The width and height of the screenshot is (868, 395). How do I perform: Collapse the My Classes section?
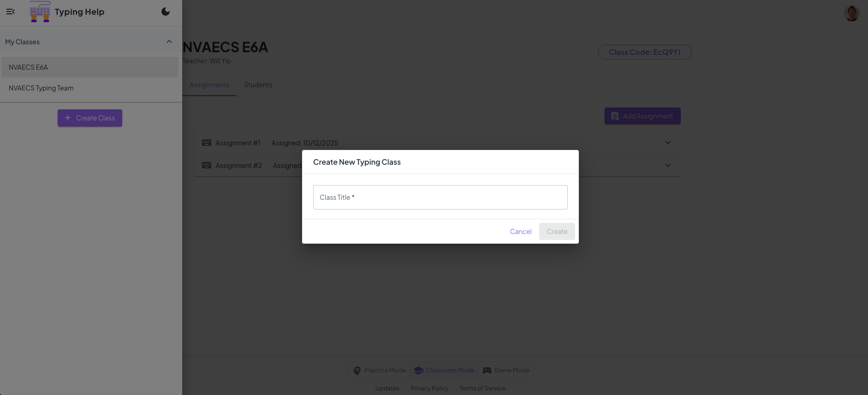(x=169, y=42)
